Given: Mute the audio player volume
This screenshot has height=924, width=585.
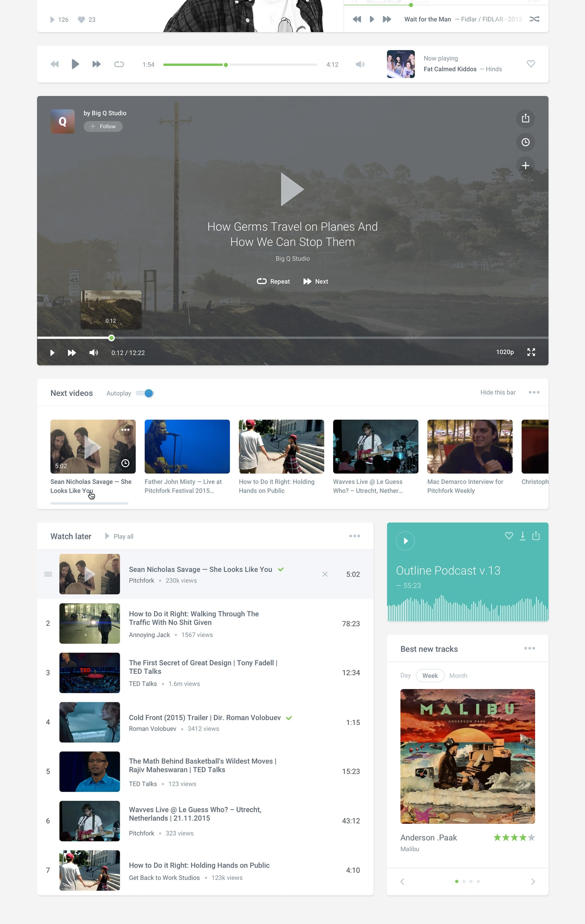Looking at the screenshot, I should click(x=360, y=64).
